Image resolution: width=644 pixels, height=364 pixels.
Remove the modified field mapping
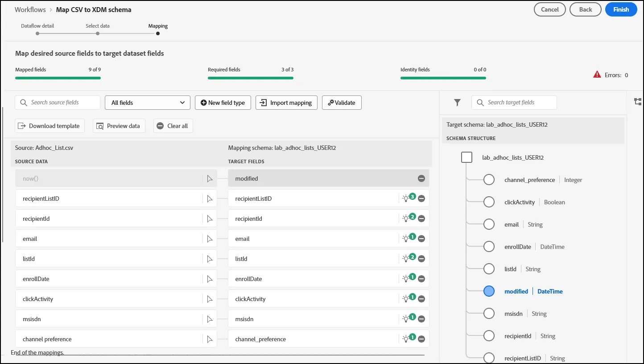(x=421, y=178)
